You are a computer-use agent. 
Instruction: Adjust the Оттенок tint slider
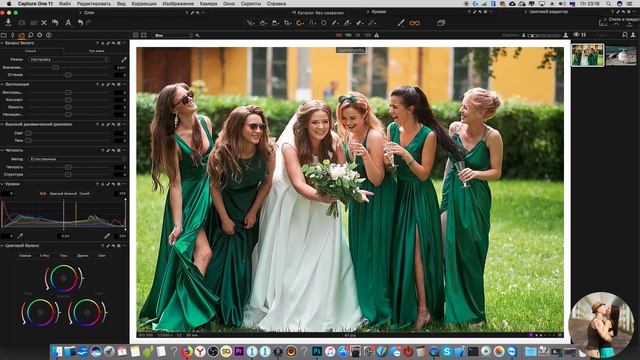pyautogui.click(x=68, y=75)
